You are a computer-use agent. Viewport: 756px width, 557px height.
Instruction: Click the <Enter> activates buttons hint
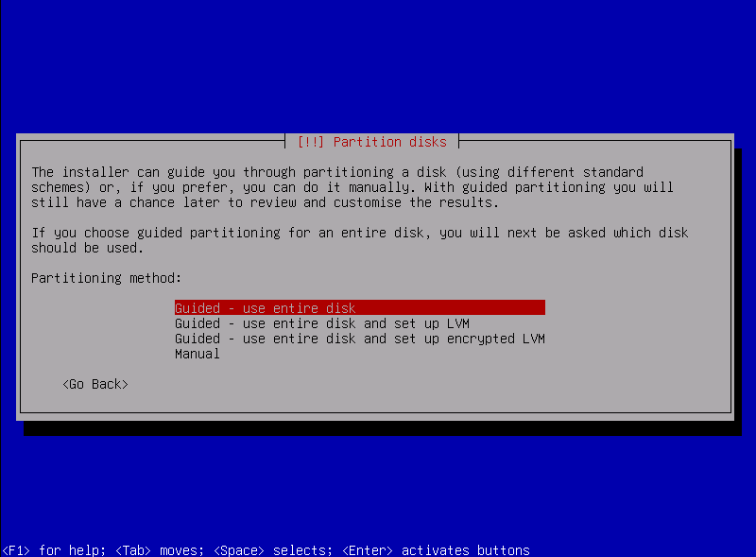(435, 550)
